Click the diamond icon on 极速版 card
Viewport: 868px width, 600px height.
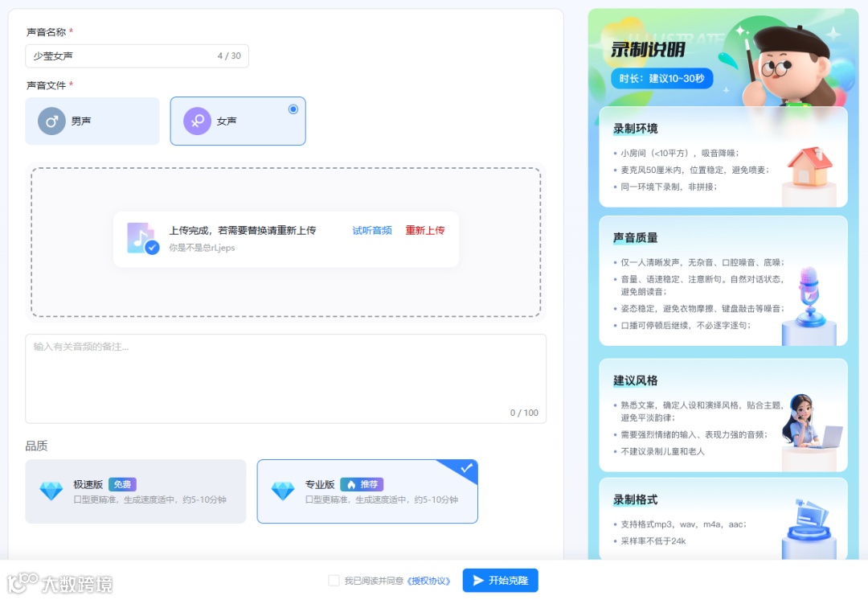tap(51, 491)
